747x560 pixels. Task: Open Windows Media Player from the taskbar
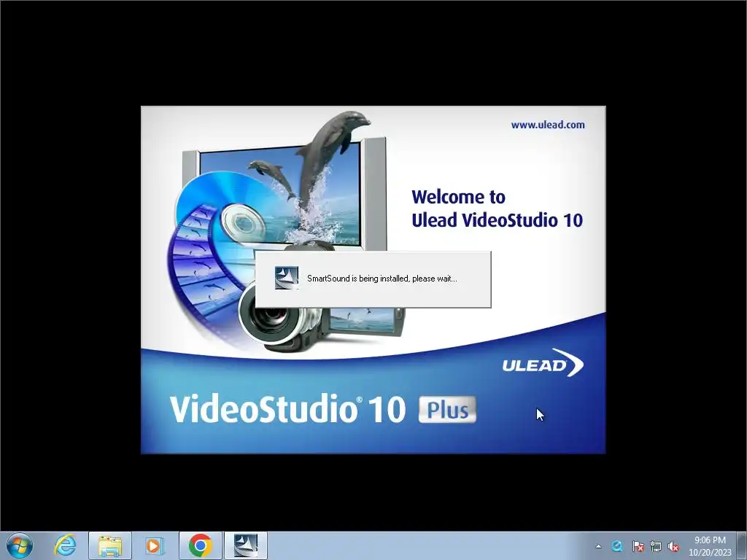(155, 545)
